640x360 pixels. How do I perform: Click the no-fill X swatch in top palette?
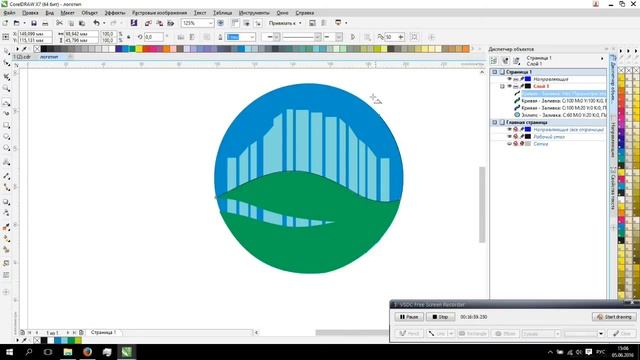[37, 49]
